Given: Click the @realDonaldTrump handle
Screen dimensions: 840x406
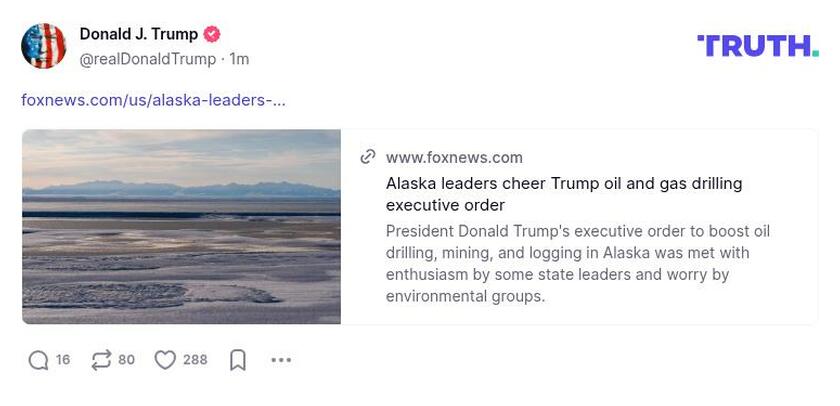Looking at the screenshot, I should pyautogui.click(x=148, y=59).
